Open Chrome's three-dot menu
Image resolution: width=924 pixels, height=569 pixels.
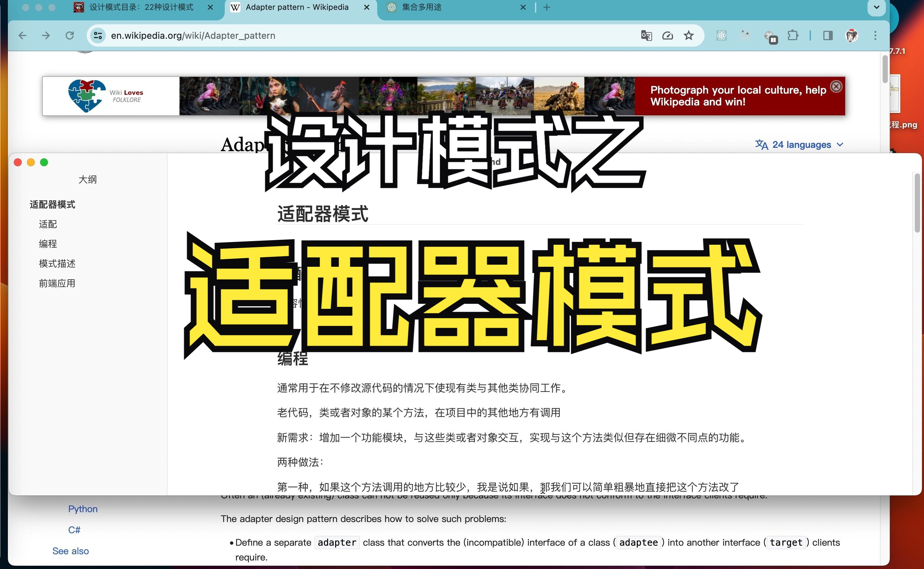(x=875, y=35)
